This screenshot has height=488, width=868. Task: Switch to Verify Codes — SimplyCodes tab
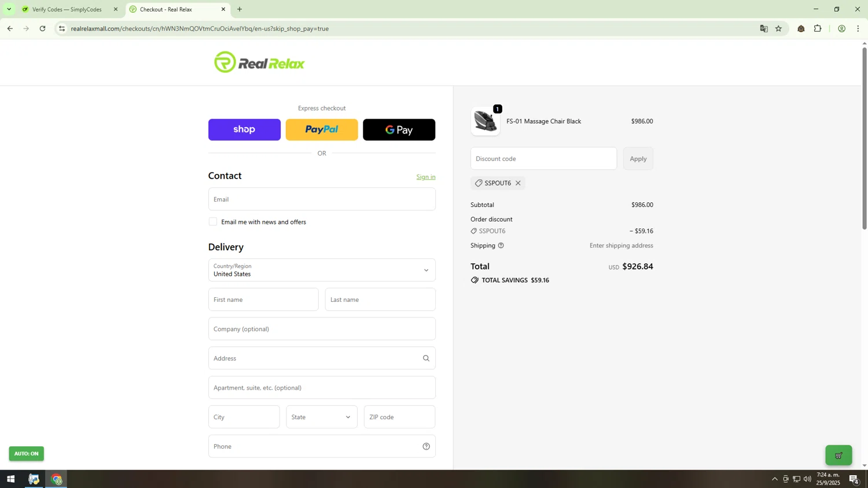coord(67,9)
